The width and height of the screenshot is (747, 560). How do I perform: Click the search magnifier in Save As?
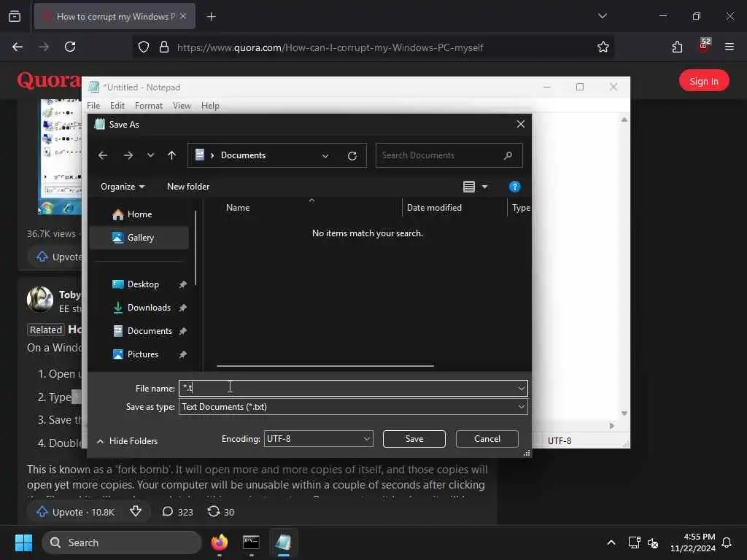click(508, 155)
